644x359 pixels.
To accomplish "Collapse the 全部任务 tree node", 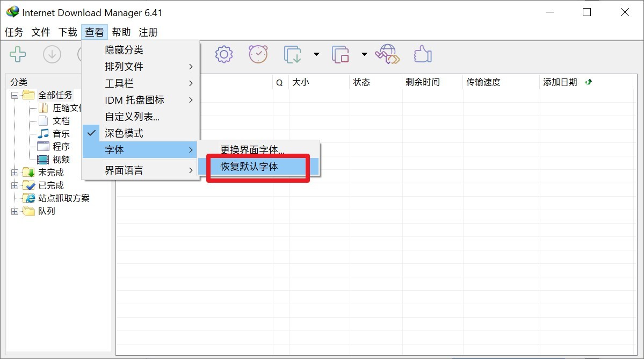I will pyautogui.click(x=15, y=95).
